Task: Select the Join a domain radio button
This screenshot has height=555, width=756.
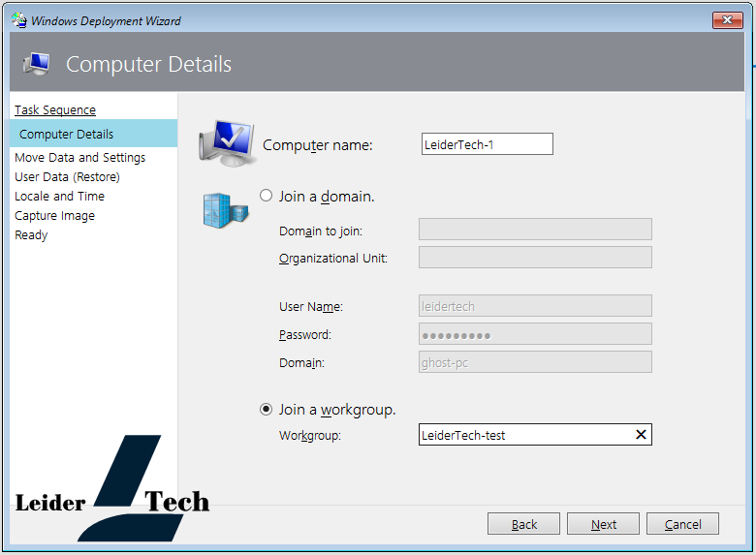Action: point(267,196)
